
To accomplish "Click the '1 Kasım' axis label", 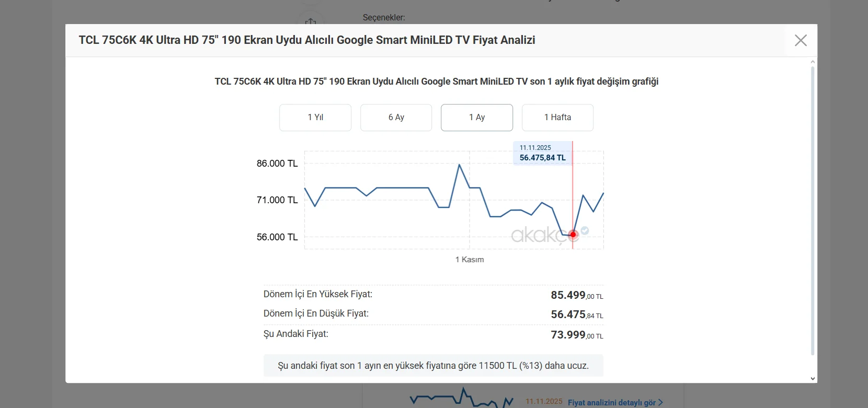I will tap(470, 260).
